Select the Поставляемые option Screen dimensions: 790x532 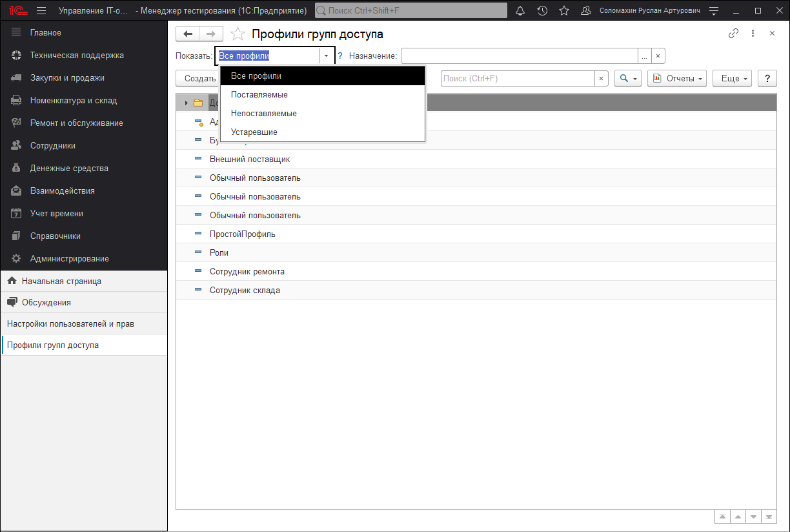point(259,95)
